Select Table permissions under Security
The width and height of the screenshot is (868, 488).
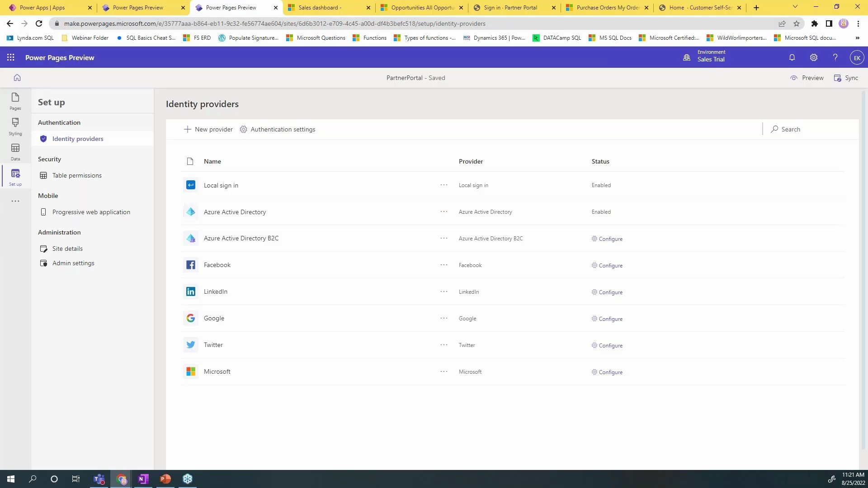point(77,175)
